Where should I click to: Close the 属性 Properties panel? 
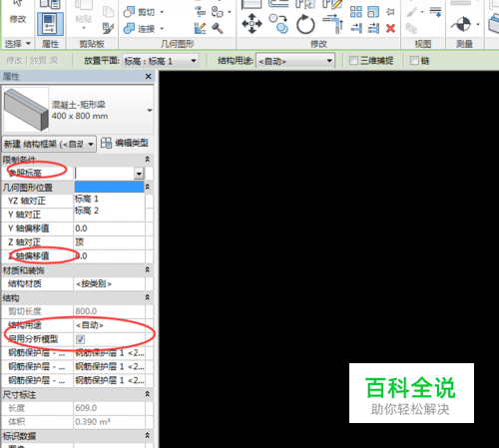(149, 77)
